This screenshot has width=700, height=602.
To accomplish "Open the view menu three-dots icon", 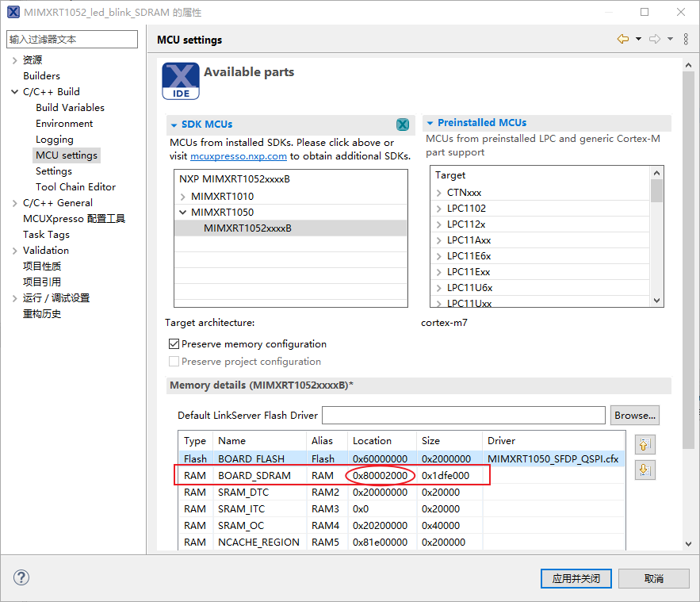I will point(686,40).
